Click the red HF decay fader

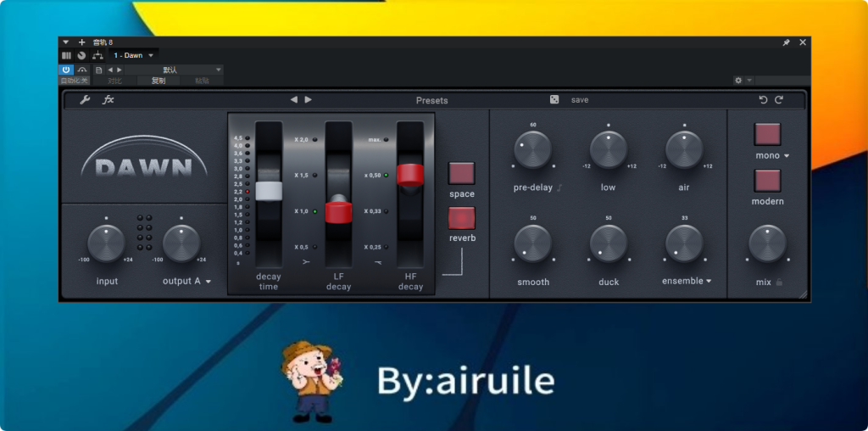410,175
